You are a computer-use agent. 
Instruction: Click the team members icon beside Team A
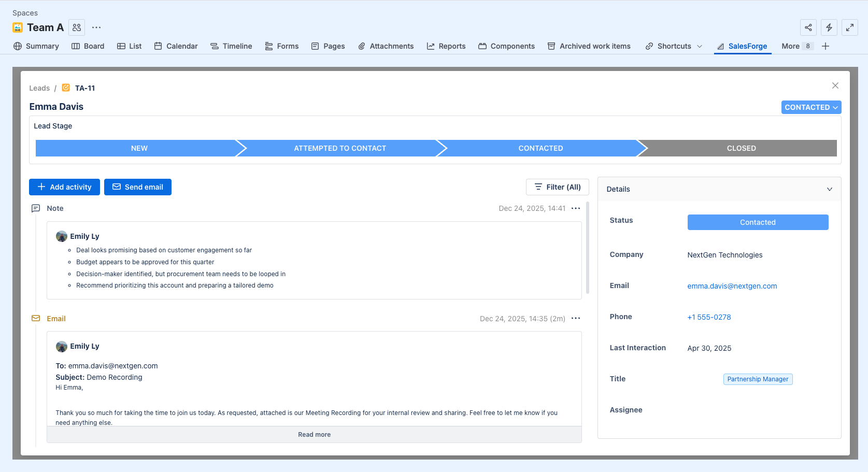77,27
